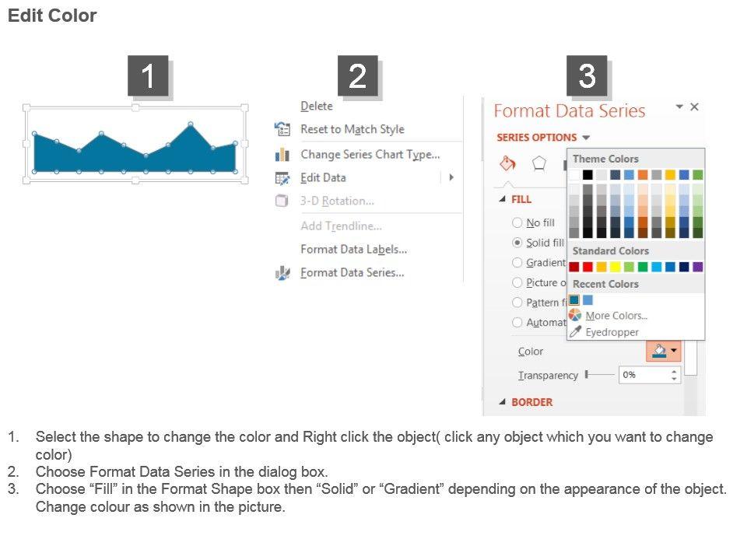Image resolution: width=747 pixels, height=560 pixels.
Task: Open the Series Options dropdown arrow
Action: click(585, 138)
